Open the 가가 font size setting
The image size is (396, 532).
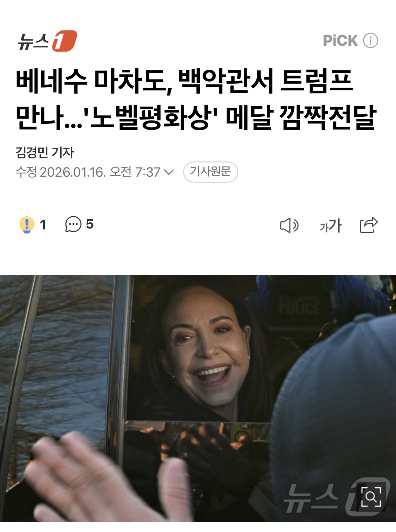click(x=331, y=225)
